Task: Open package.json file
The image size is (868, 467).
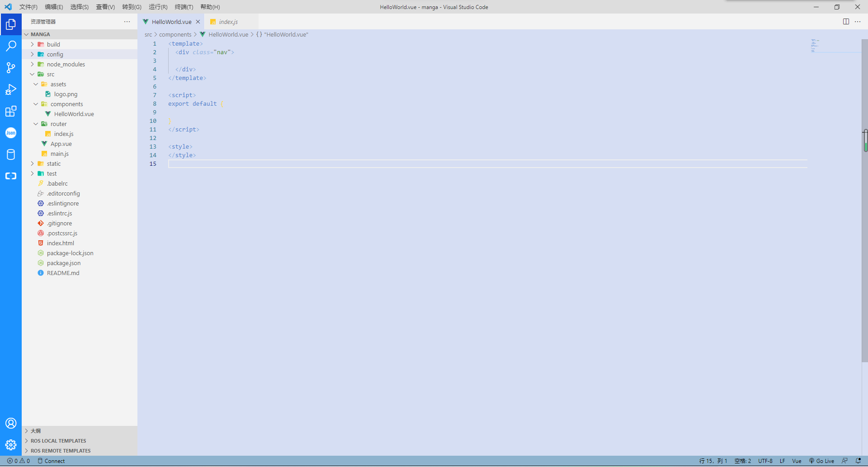Action: point(80,263)
